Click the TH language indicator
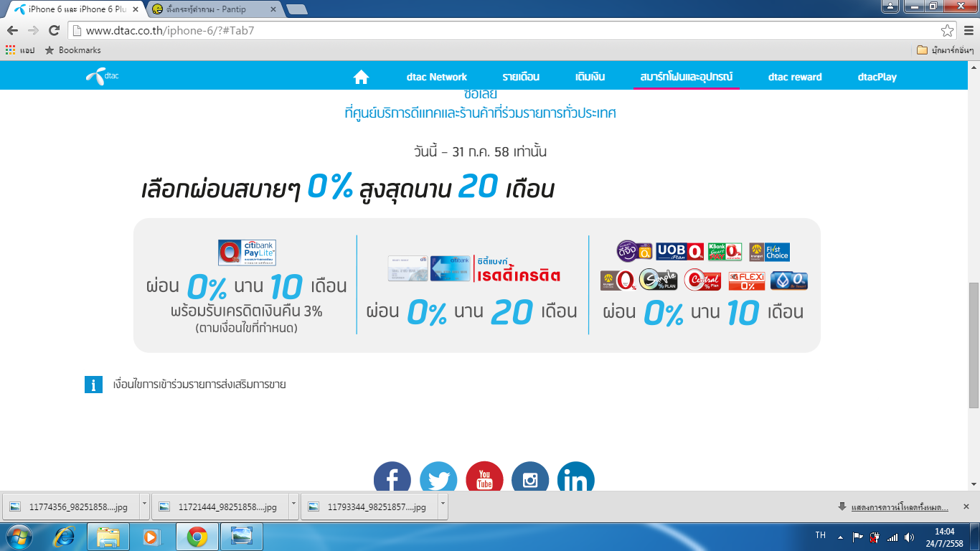Viewport: 980px width, 551px height. pyautogui.click(x=821, y=535)
